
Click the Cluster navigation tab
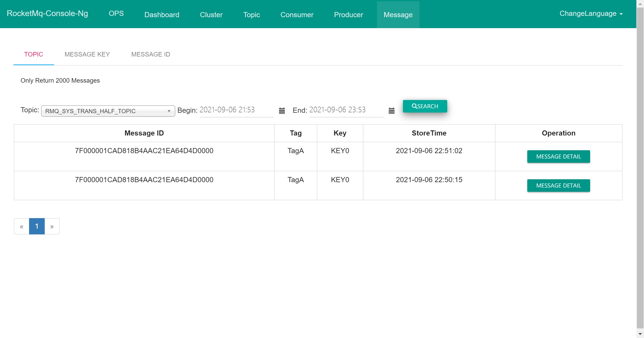point(211,15)
